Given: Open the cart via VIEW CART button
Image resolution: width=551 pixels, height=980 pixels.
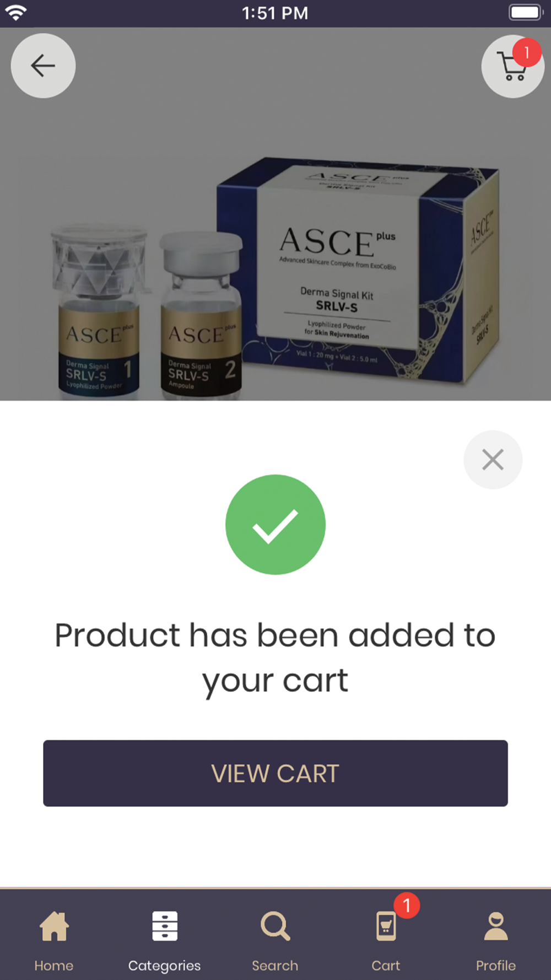Looking at the screenshot, I should 275,773.
